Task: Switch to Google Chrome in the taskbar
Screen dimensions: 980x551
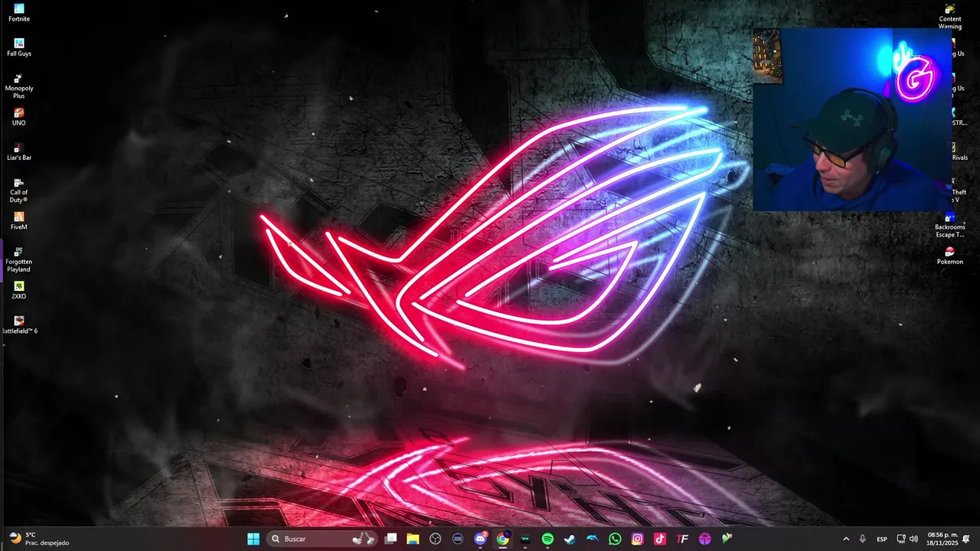Action: [503, 539]
